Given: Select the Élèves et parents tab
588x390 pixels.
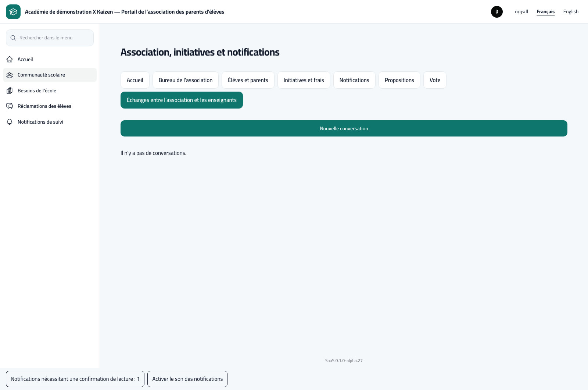Looking at the screenshot, I should (x=248, y=80).
